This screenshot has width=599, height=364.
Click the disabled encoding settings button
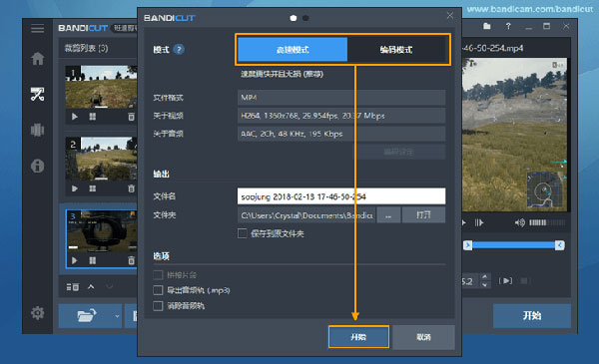398,152
